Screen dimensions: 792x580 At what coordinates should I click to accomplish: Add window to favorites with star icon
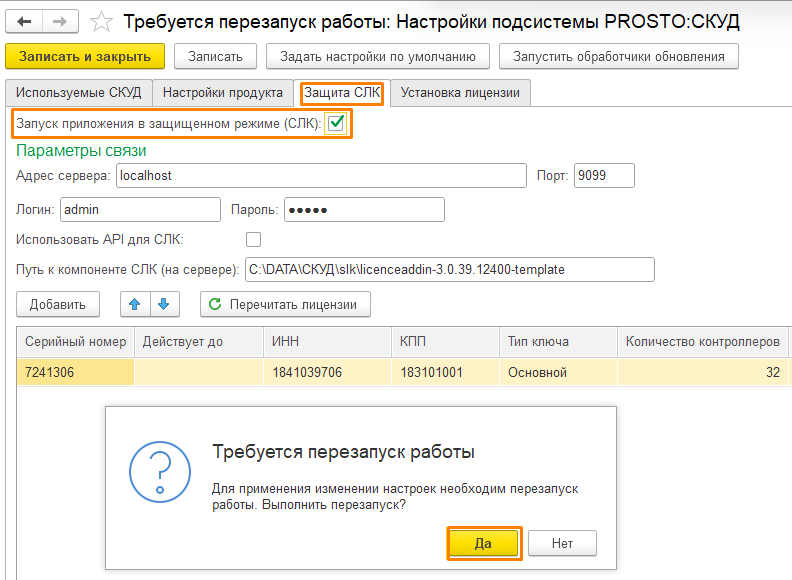[x=100, y=20]
